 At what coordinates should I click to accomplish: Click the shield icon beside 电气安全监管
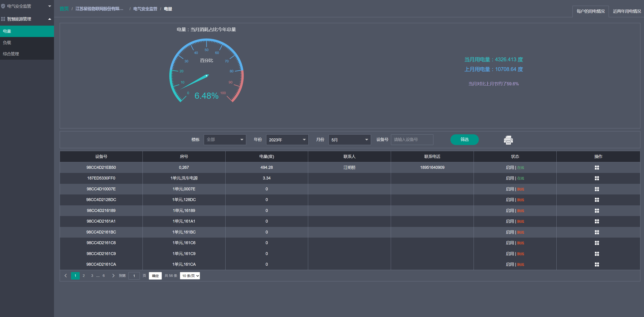click(3, 6)
